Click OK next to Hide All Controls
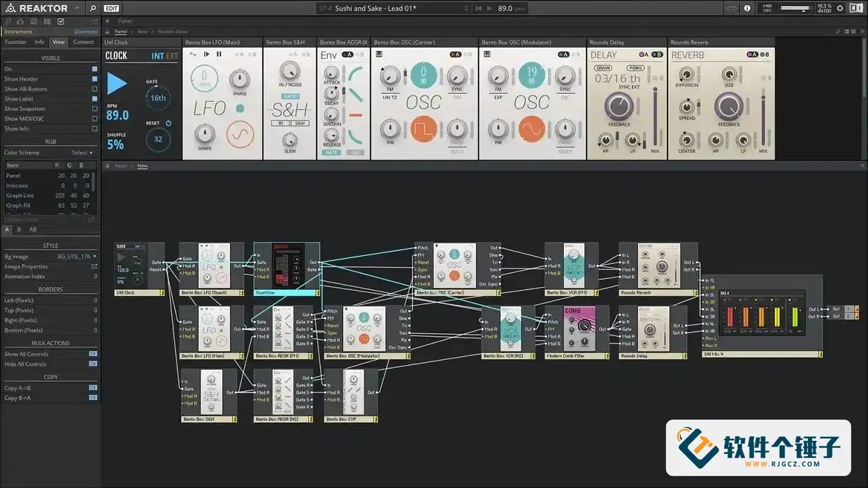868x488 pixels. 93,364
